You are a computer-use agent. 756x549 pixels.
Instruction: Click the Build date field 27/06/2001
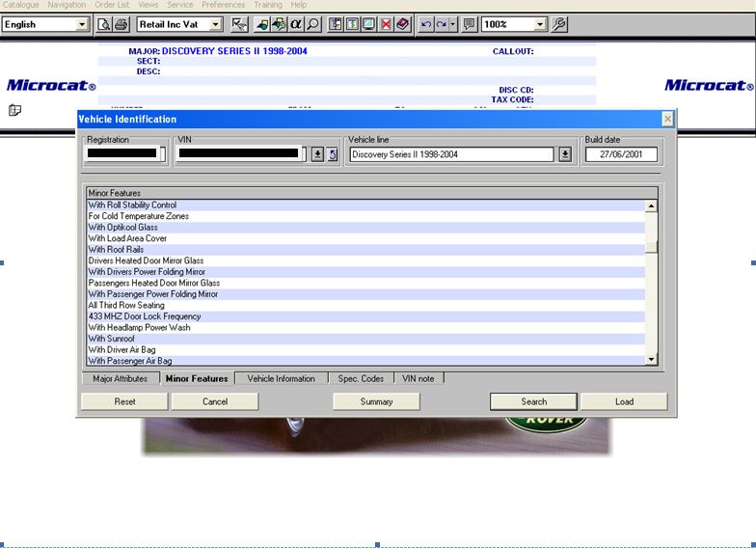tap(621, 154)
